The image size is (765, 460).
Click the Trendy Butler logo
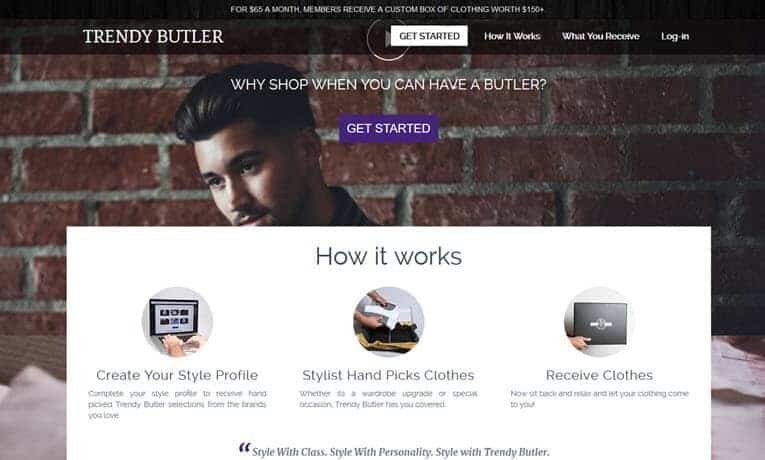153,37
